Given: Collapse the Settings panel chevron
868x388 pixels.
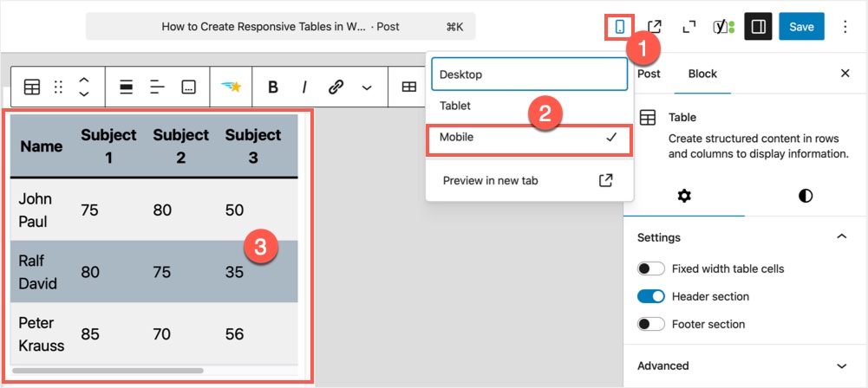Looking at the screenshot, I should 841,236.
